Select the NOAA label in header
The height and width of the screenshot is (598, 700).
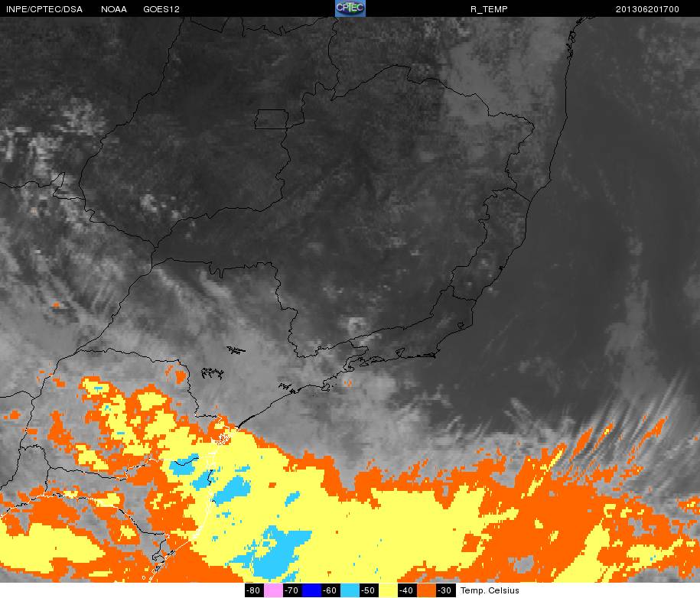[x=114, y=9]
